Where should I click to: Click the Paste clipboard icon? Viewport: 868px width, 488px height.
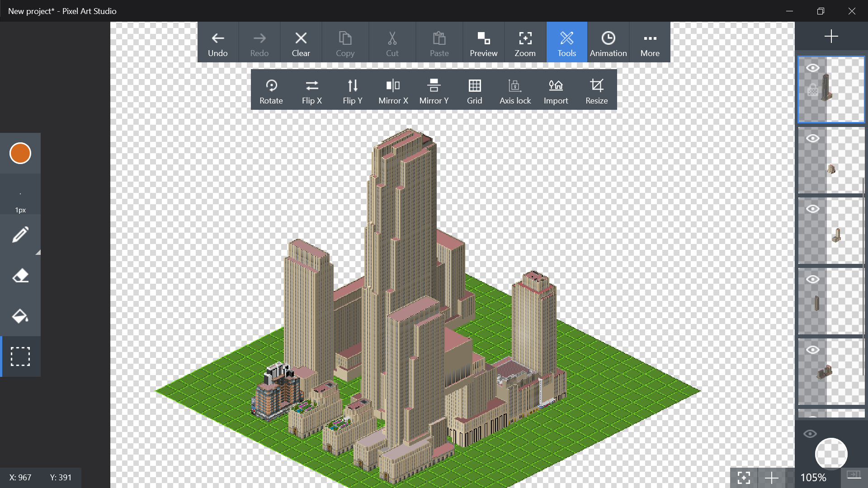[439, 42]
